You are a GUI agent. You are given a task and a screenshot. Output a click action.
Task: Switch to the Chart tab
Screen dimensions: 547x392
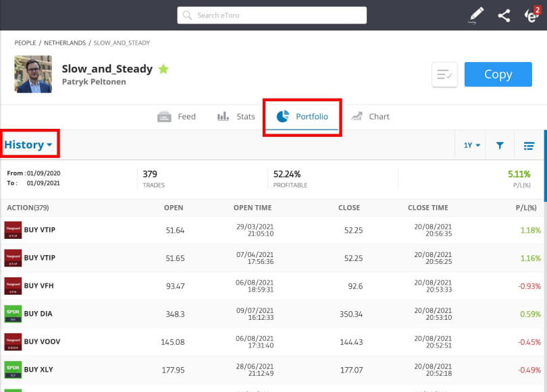[370, 116]
